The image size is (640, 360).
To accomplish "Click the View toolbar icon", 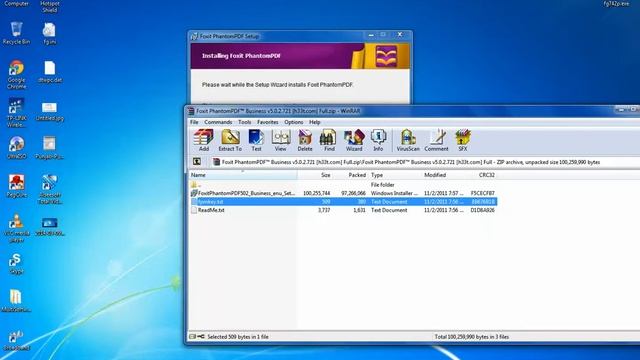I will 280,140.
